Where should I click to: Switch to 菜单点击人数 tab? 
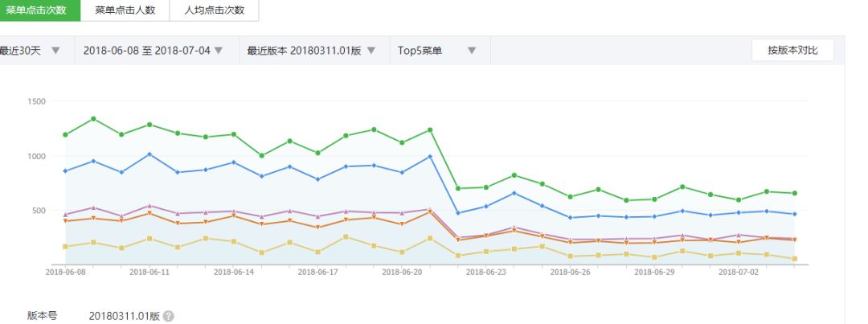click(x=125, y=10)
